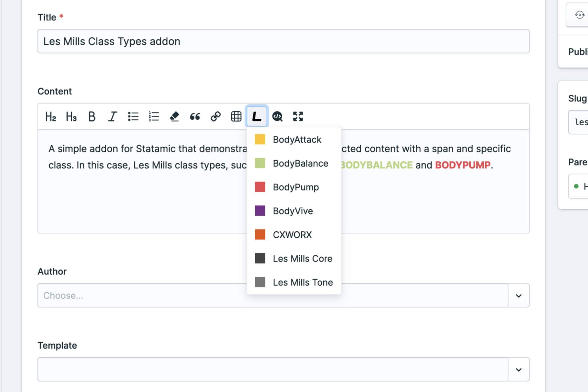Screen dimensions: 588x392
Task: Click the Content field label
Action: click(x=55, y=91)
